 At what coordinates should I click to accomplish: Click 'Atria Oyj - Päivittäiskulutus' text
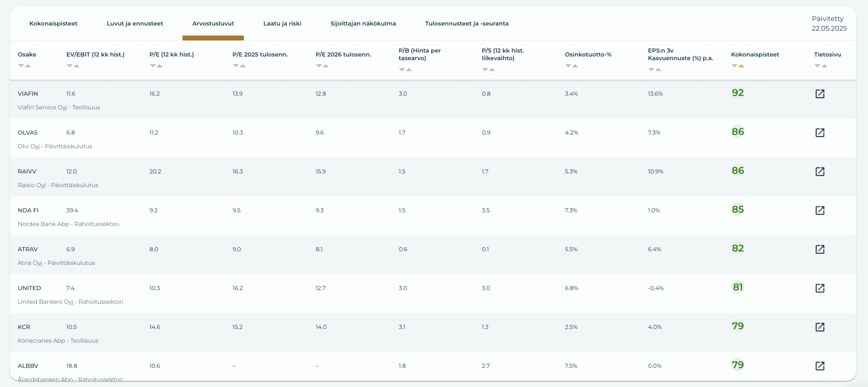pos(56,263)
